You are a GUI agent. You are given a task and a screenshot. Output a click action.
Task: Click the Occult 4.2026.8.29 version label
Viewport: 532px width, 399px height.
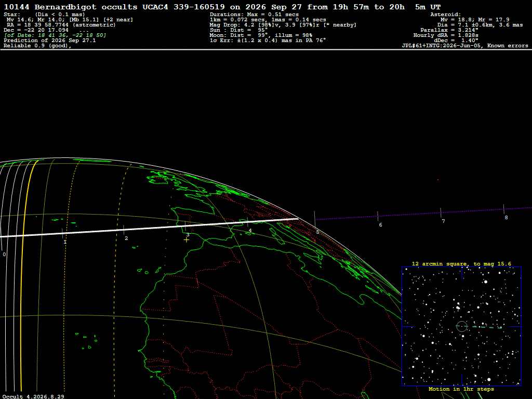coord(33,396)
